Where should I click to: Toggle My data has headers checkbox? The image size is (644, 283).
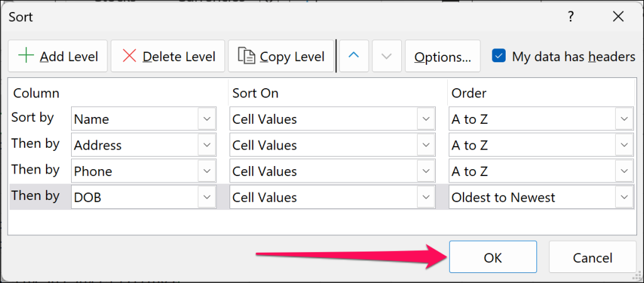pyautogui.click(x=499, y=57)
